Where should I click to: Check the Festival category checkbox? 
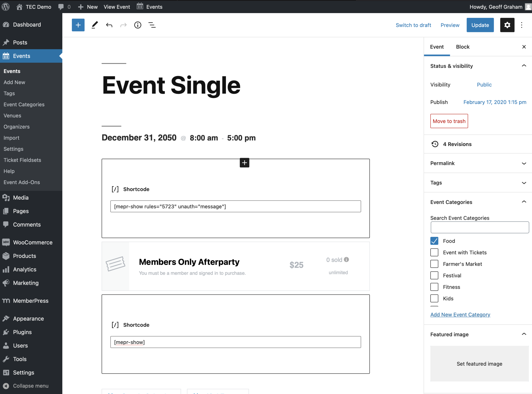tap(434, 275)
